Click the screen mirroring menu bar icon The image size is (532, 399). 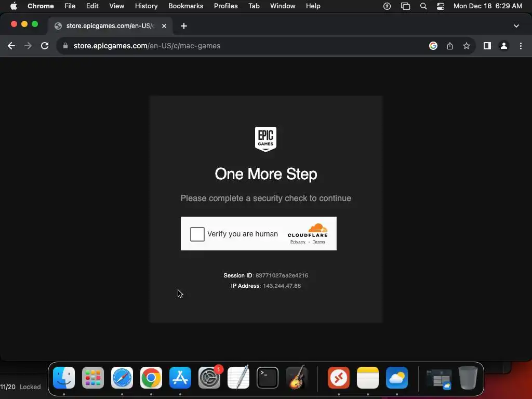tap(405, 6)
